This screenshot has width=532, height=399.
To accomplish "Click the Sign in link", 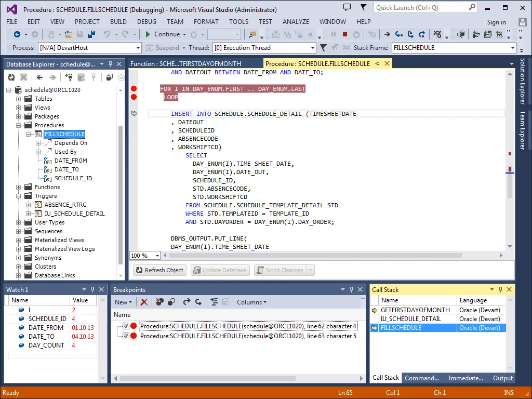I will [496, 22].
